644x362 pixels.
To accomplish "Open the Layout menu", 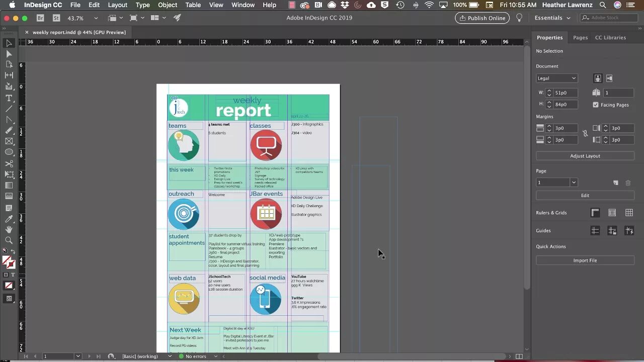I will point(117,5).
